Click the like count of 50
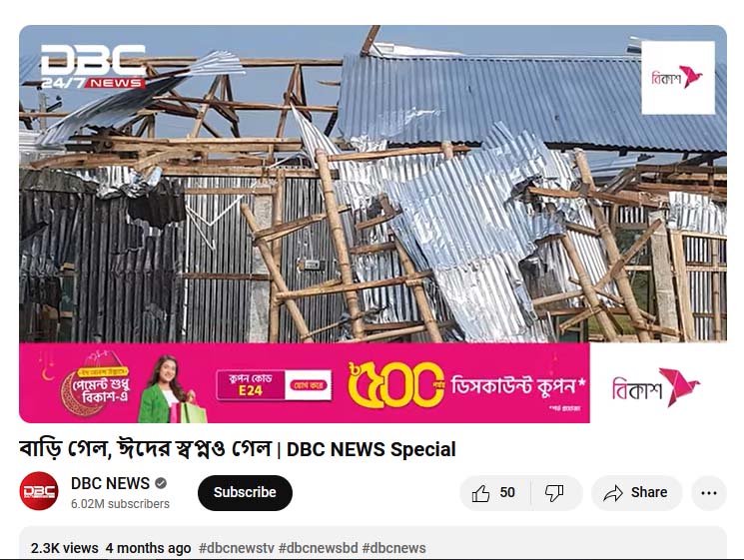744x560 pixels. click(507, 493)
